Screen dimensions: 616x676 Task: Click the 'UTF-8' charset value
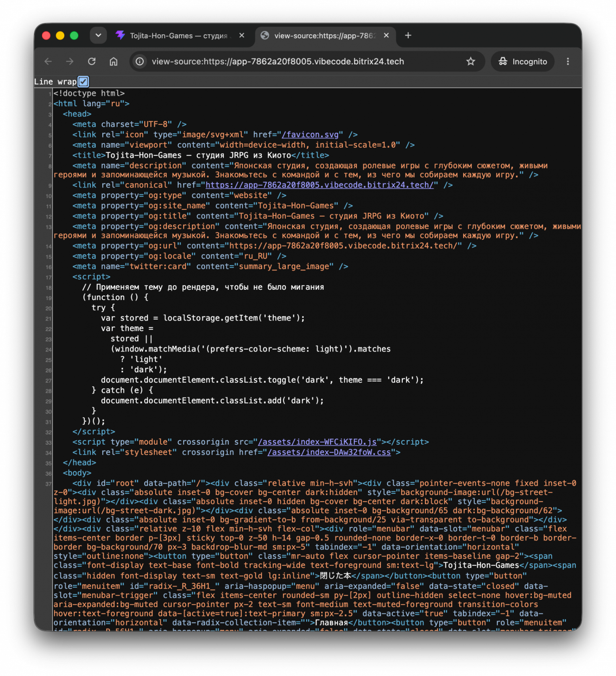(x=156, y=124)
